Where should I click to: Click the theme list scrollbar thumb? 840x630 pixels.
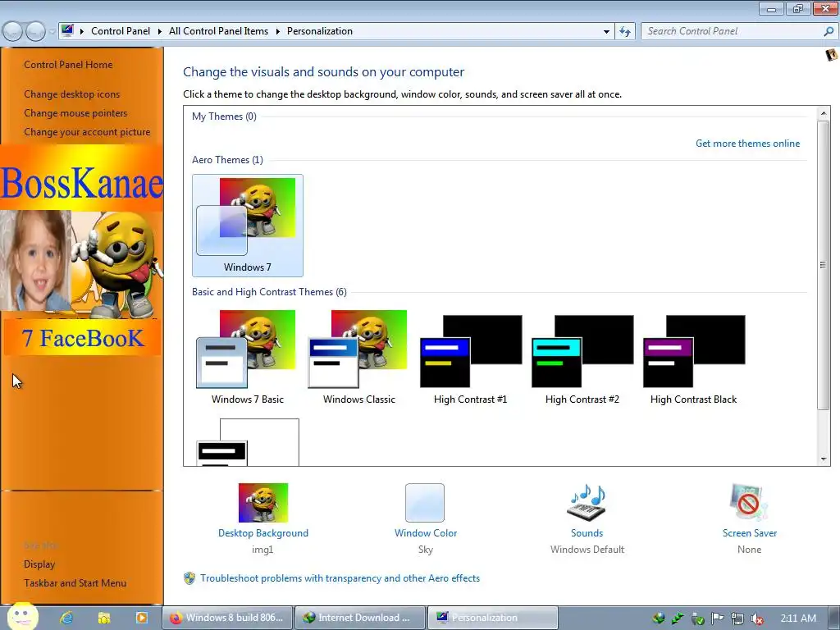click(824, 265)
